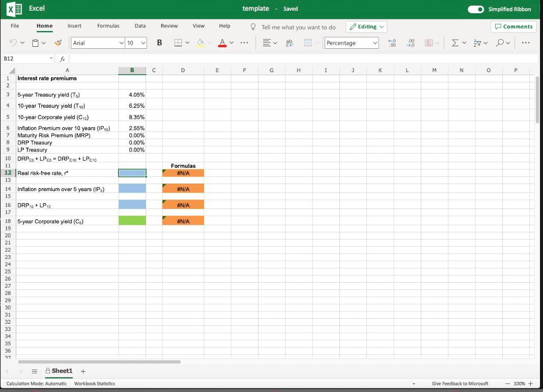This screenshot has height=392, width=543.
Task: Click the Find magnifier icon
Action: (500, 43)
